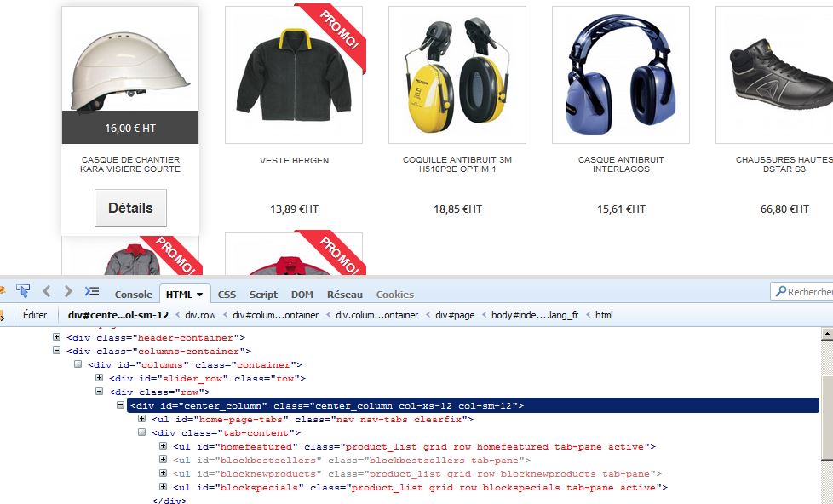Click the Éditer button
Viewport: 833px width, 504px height.
35,315
